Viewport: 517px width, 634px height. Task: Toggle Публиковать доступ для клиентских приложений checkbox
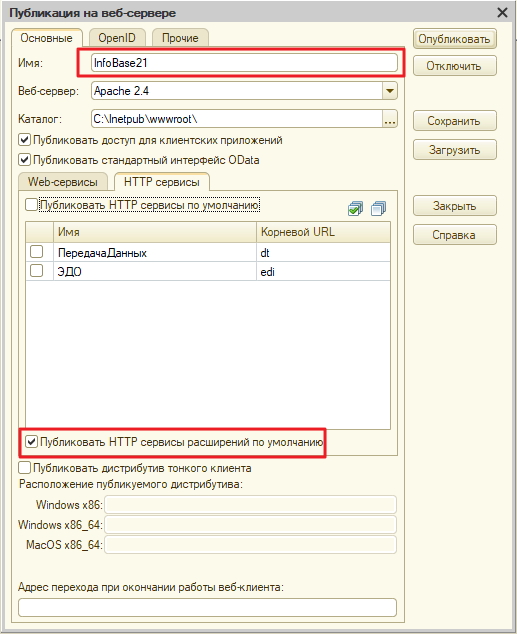25,140
